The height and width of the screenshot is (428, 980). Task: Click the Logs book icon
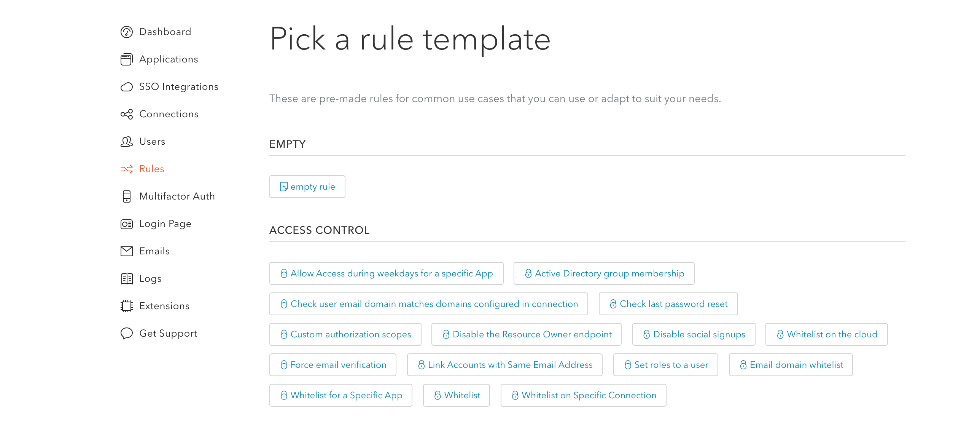[x=126, y=279]
